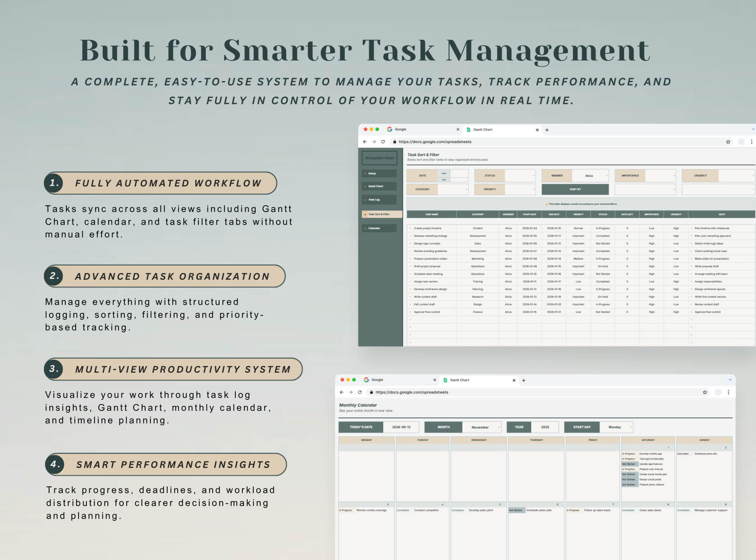The width and height of the screenshot is (756, 560).
Task: Click the green Sheets favicon in Task Sort & Filter window
Action: (469, 129)
